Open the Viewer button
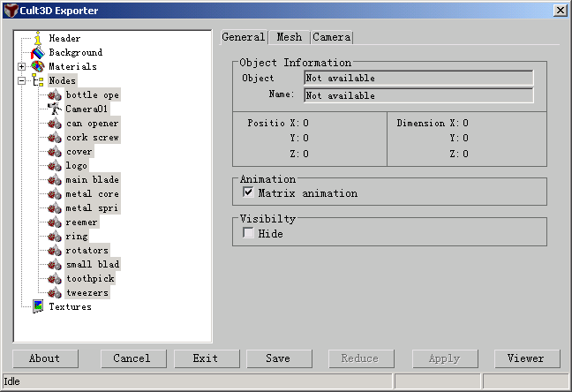 [x=527, y=358]
